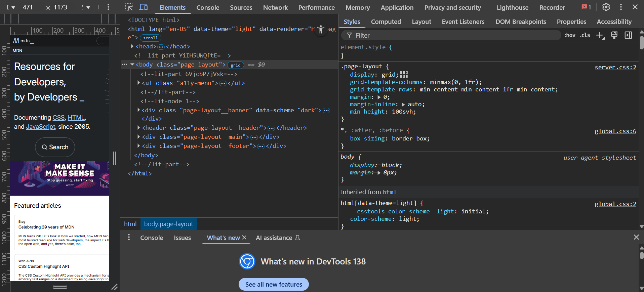Open the Network tab
This screenshot has height=292, width=644.
[x=275, y=7]
